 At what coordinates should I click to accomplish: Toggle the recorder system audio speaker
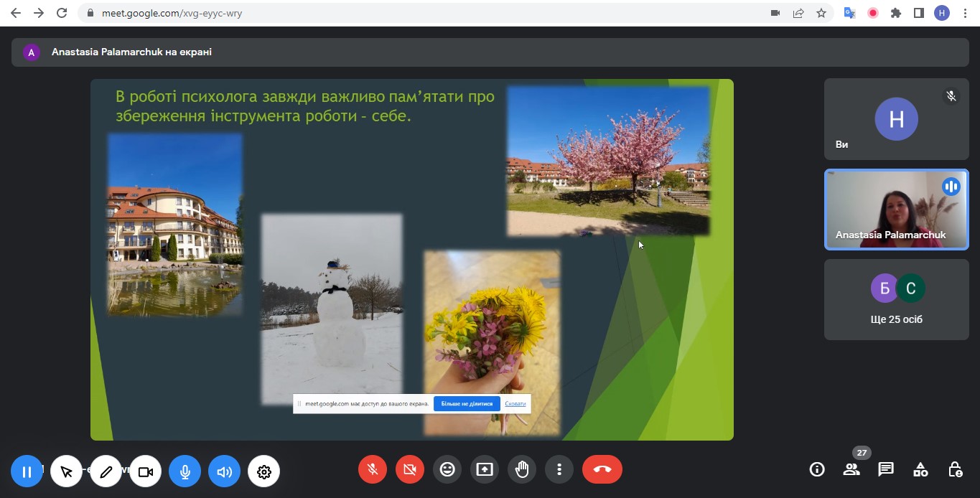click(225, 471)
